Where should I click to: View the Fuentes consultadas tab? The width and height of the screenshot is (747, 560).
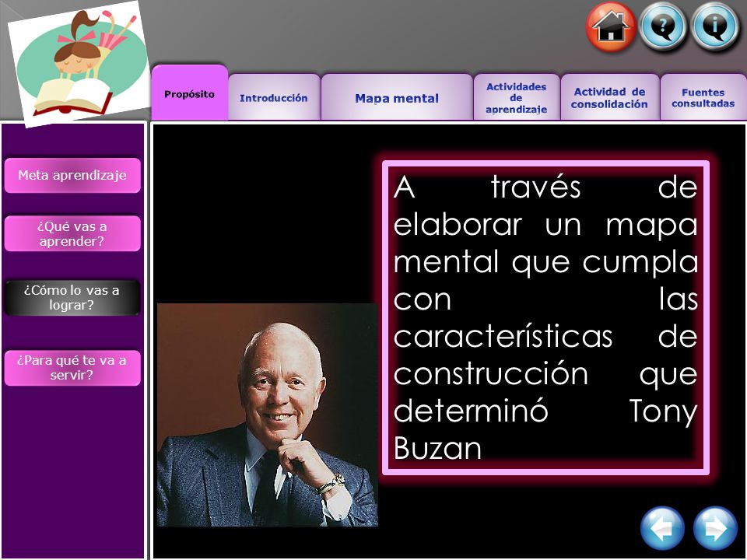[x=703, y=97]
